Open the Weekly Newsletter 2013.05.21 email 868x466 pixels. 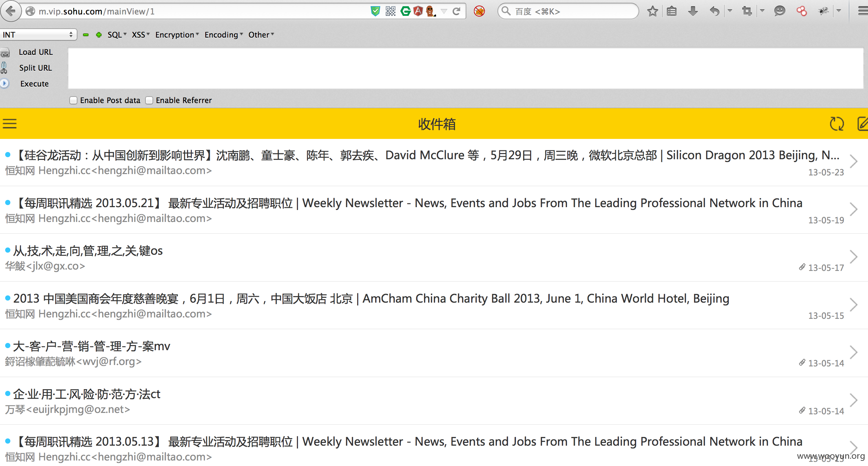[x=434, y=210]
